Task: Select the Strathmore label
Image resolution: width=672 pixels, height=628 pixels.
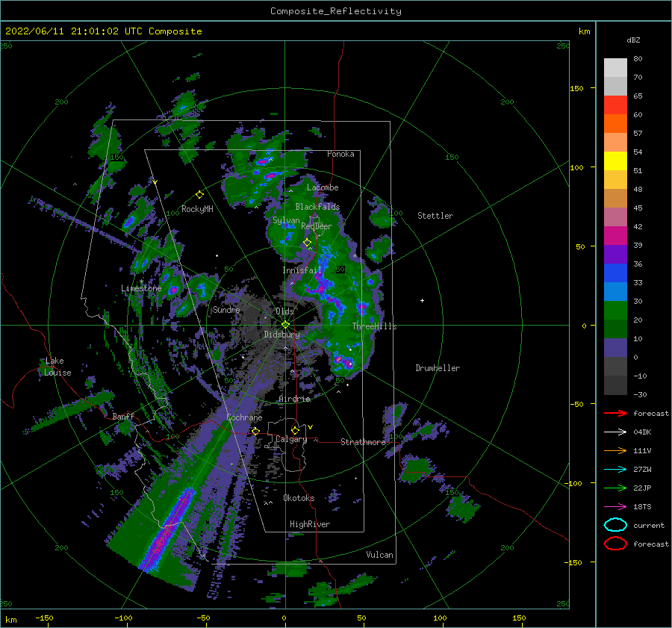Action: (363, 442)
